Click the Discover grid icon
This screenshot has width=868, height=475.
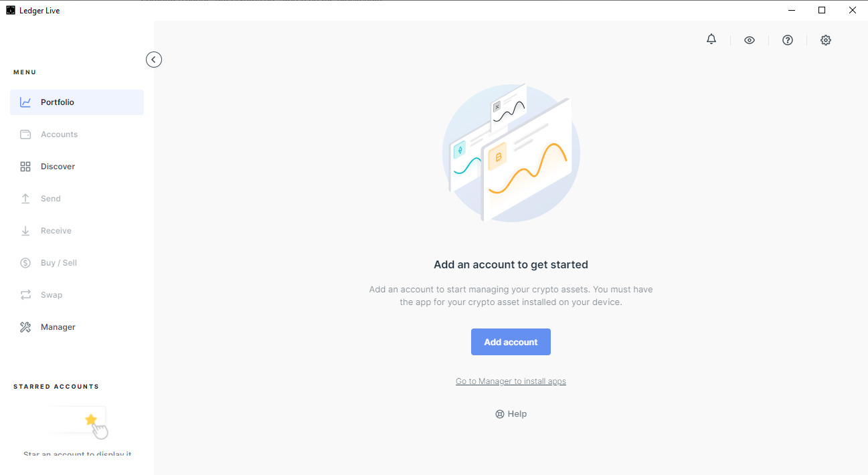pos(25,167)
